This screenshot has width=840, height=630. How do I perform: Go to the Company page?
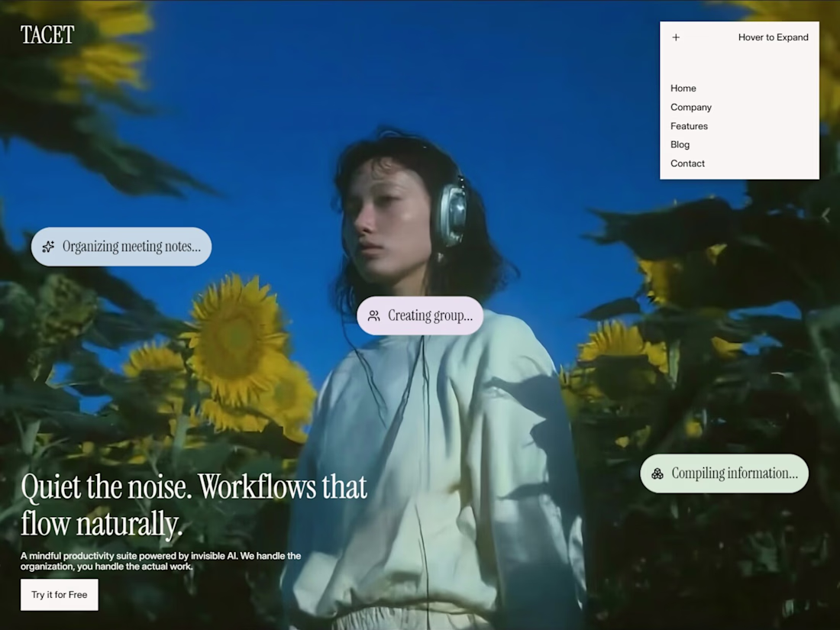[690, 107]
